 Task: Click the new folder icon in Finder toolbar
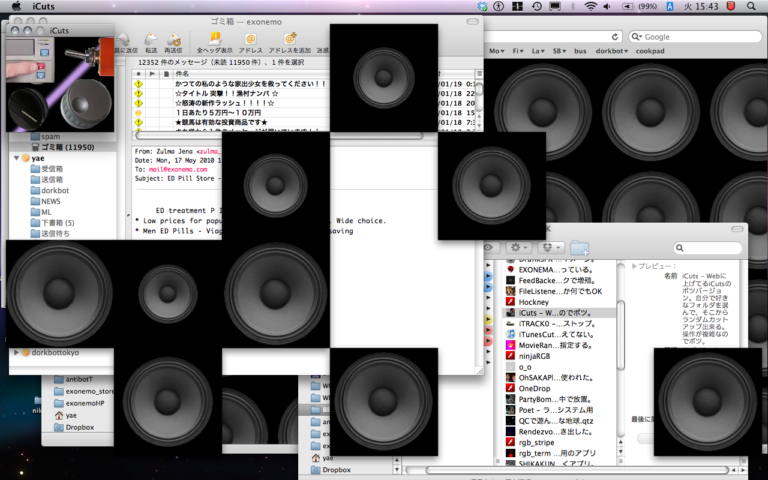tap(579, 248)
